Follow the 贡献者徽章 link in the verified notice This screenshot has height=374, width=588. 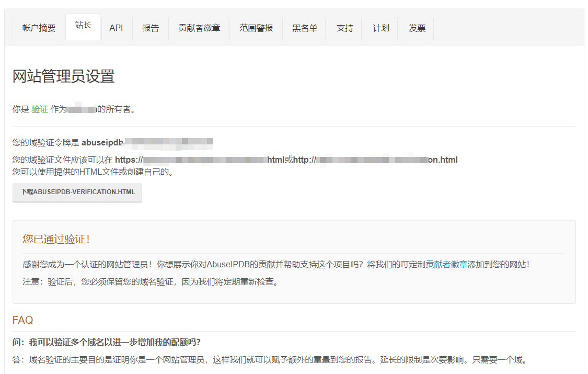(x=446, y=265)
